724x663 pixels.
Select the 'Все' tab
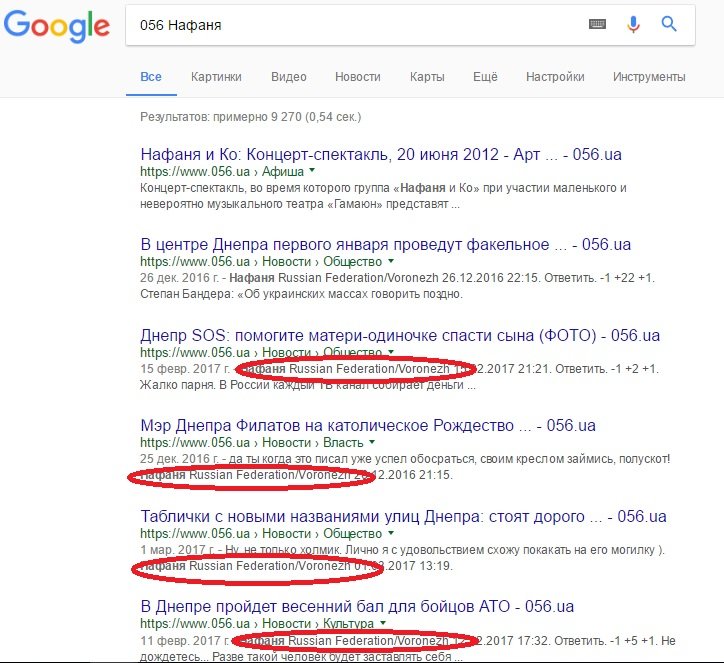(151, 77)
